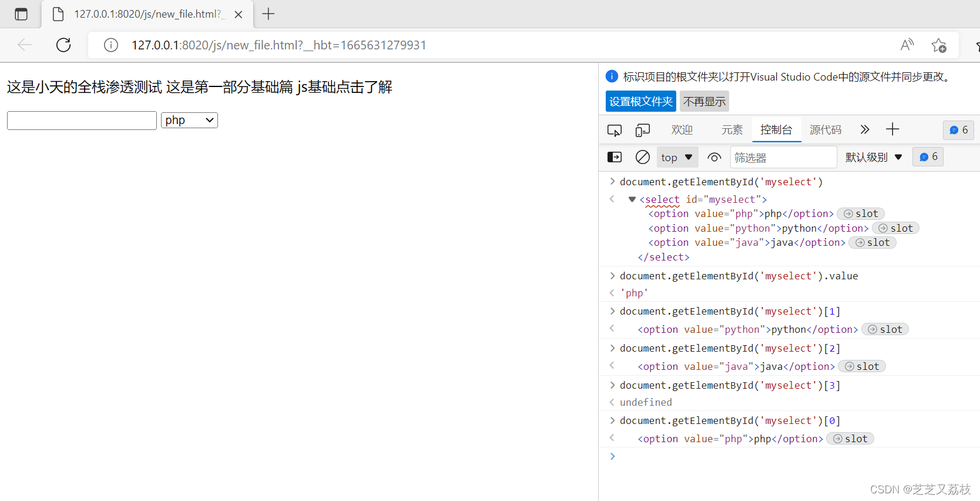980x501 pixels.
Task: Click the document.getElementById('myselect')[3] command
Action: coord(730,385)
